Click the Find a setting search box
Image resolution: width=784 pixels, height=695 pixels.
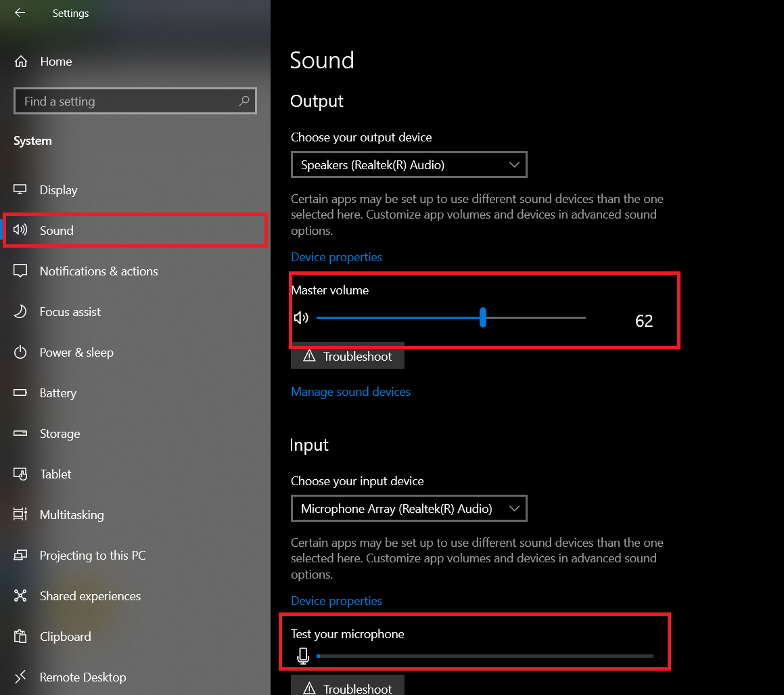(x=129, y=102)
